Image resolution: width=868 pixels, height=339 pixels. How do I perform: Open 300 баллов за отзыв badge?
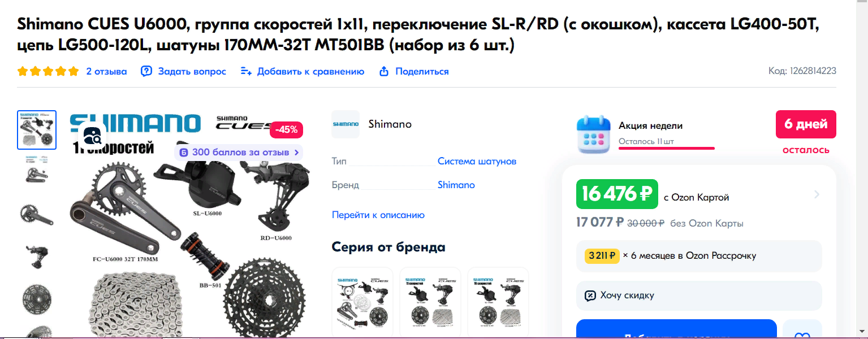point(239,153)
